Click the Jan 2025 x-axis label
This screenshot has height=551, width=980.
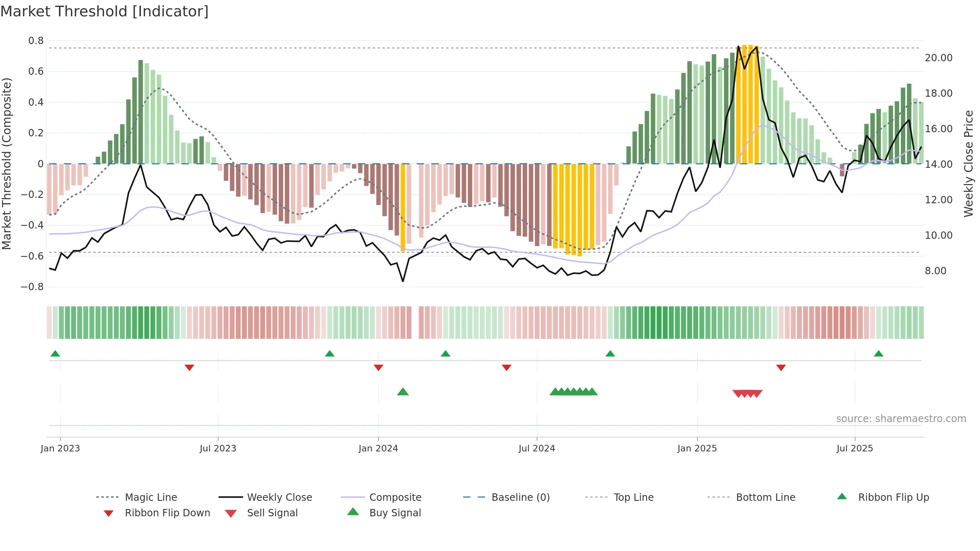697,448
